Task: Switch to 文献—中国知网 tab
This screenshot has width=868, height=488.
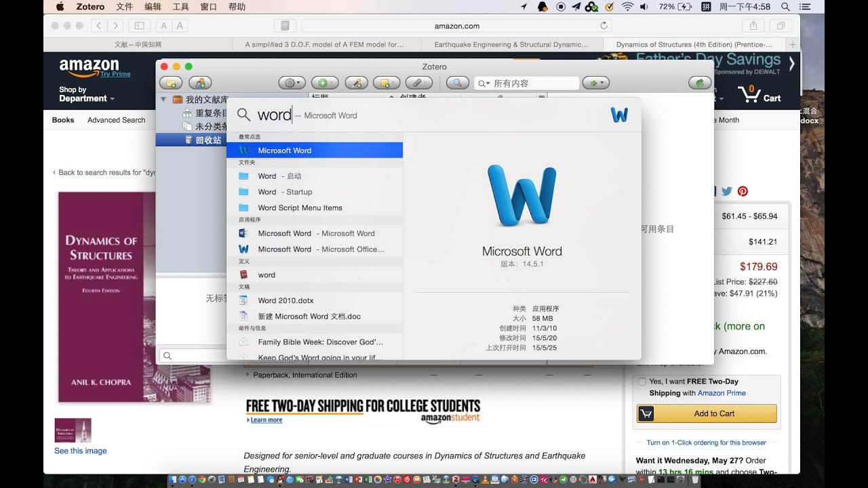Action: tap(138, 45)
